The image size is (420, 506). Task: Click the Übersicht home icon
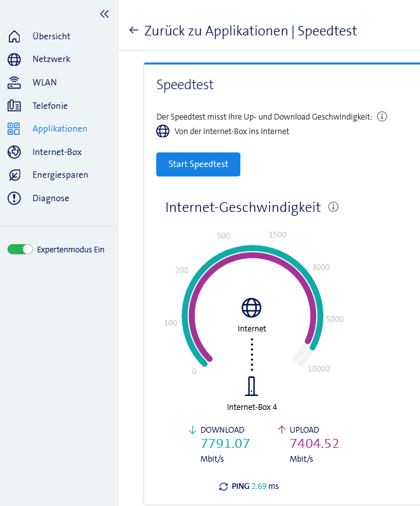point(14,36)
